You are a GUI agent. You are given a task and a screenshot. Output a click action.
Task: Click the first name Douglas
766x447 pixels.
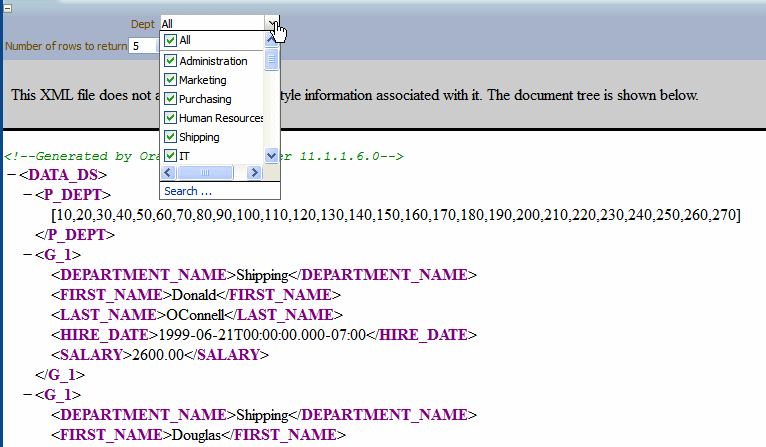(x=196, y=434)
